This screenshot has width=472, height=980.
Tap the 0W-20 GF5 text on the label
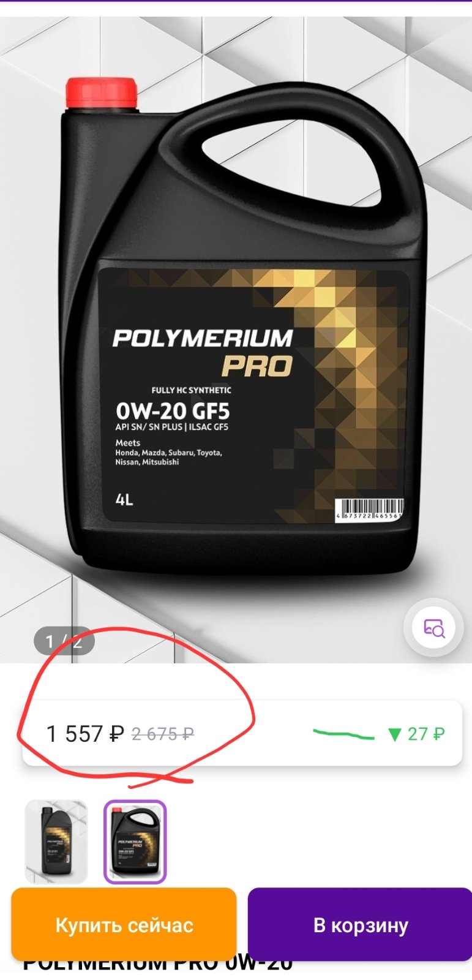172,410
